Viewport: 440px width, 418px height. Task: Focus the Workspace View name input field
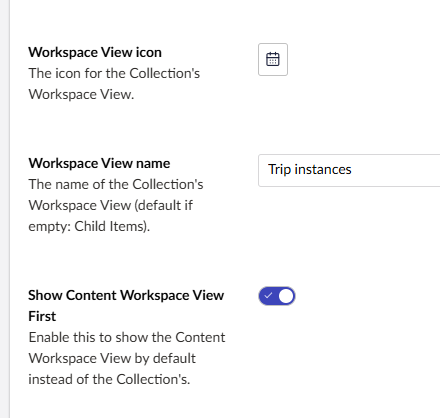[349, 170]
